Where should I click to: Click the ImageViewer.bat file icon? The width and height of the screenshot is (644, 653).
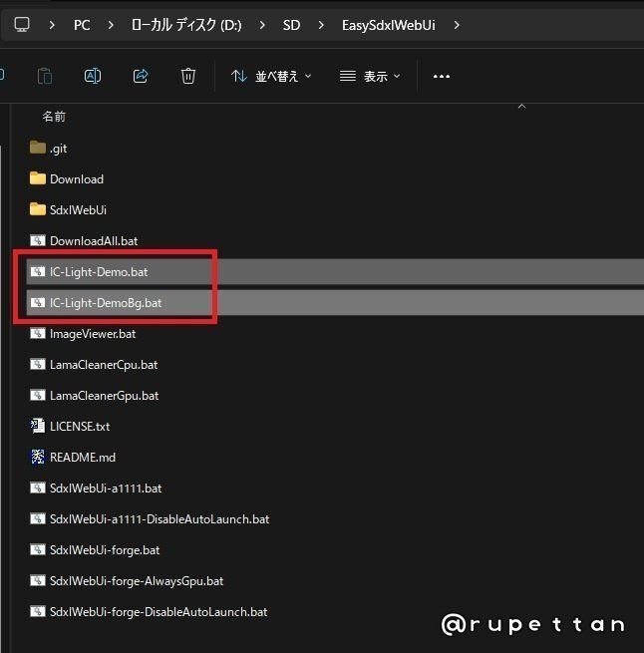[38, 333]
